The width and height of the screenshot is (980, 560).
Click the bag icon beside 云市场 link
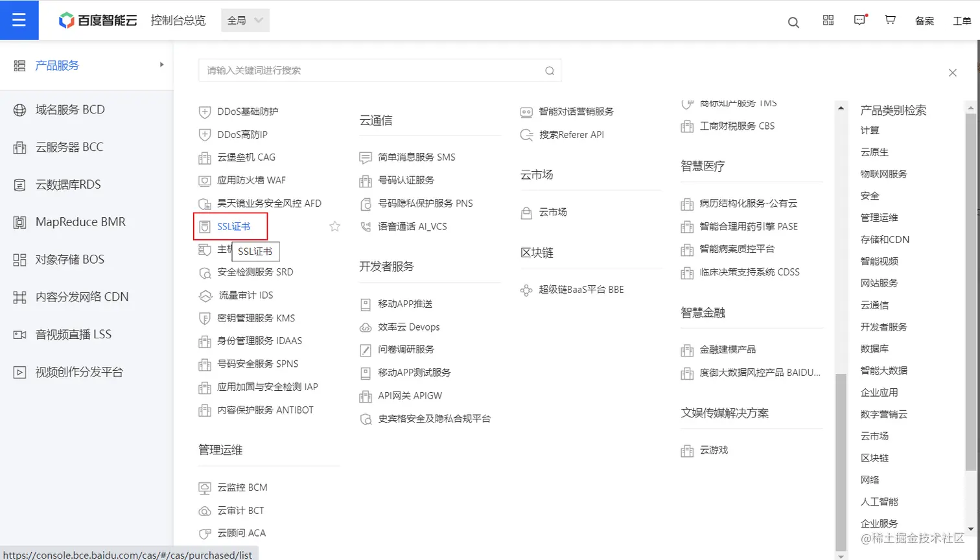click(x=526, y=213)
